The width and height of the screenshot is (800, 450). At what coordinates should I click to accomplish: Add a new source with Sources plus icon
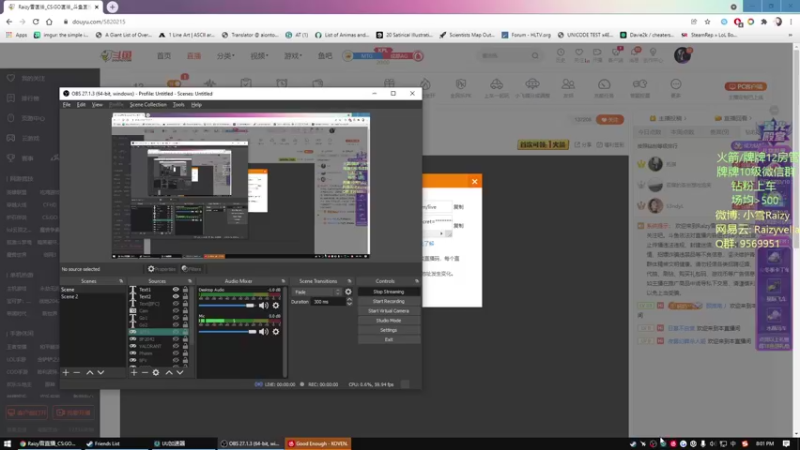click(x=134, y=372)
